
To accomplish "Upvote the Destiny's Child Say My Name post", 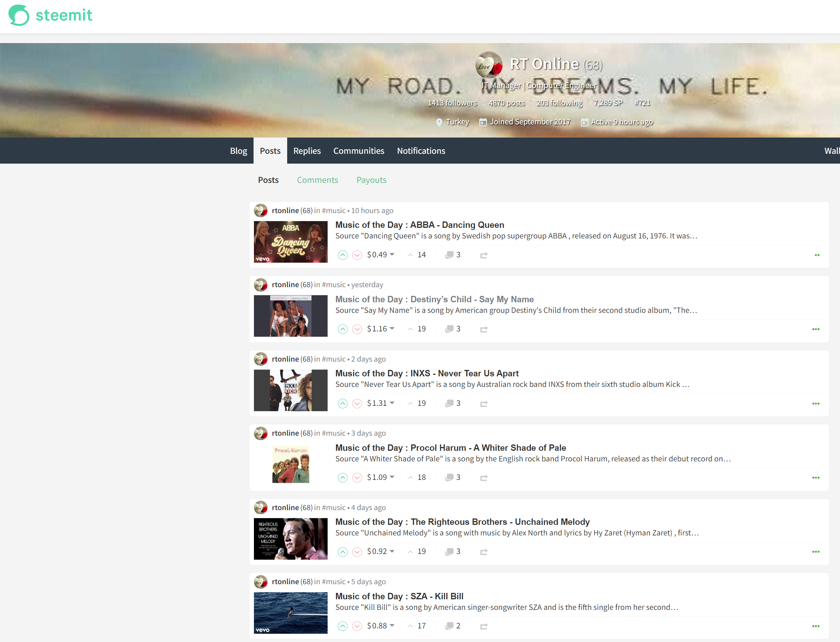I will click(342, 329).
